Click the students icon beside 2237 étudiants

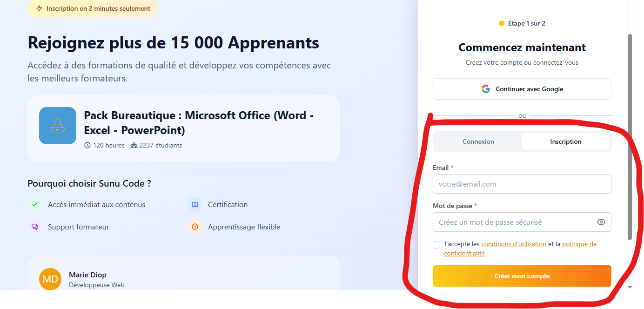134,145
